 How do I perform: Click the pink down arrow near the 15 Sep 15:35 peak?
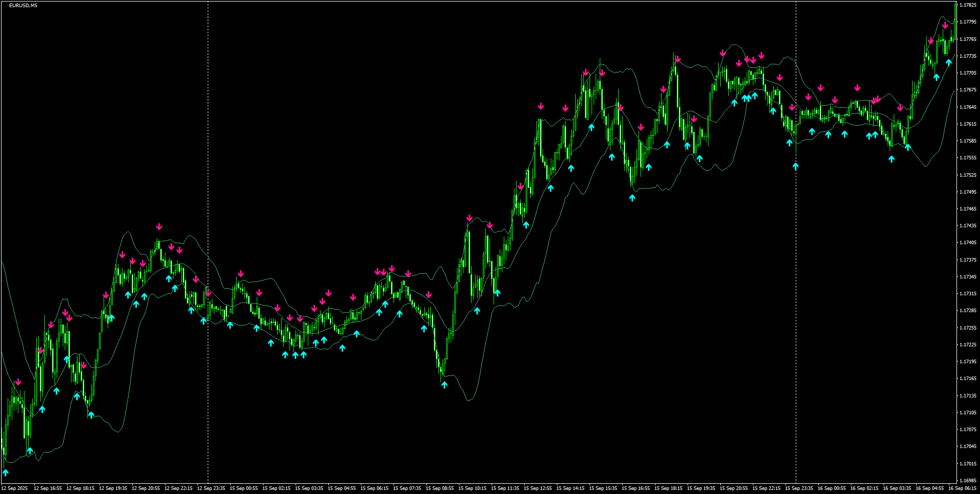coord(602,73)
